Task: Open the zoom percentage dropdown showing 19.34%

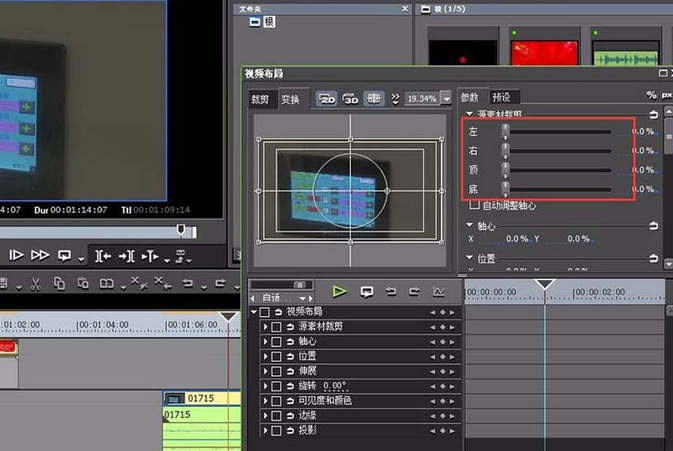Action: pos(446,99)
